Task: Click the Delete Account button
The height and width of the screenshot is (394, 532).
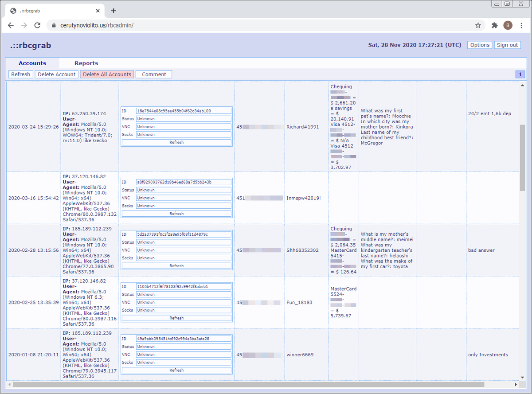Action: point(57,74)
